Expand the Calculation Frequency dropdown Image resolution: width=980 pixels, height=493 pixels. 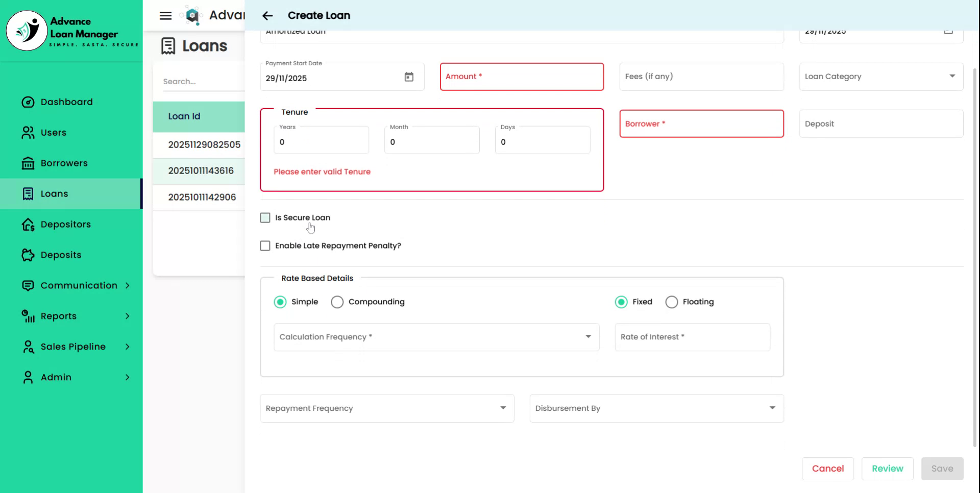point(436,337)
